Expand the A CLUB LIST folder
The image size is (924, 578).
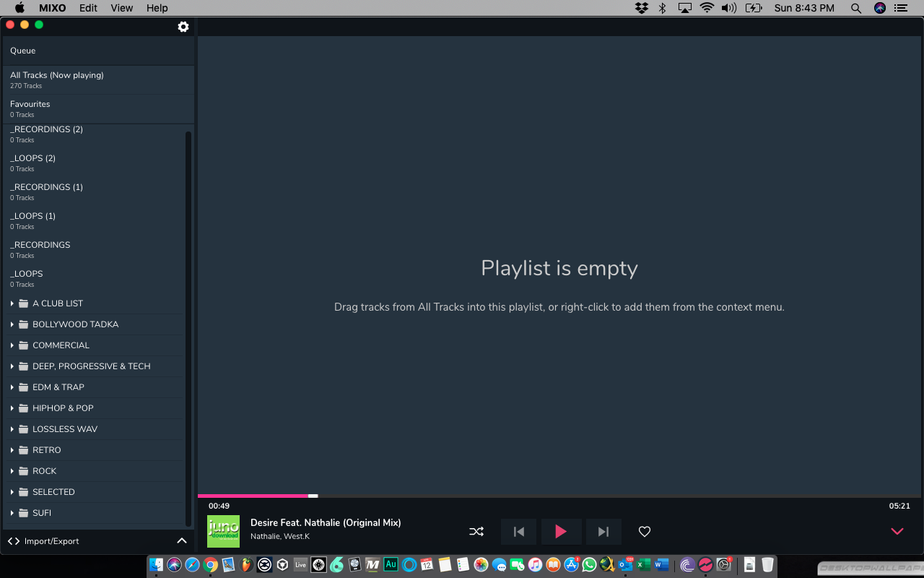pos(12,303)
